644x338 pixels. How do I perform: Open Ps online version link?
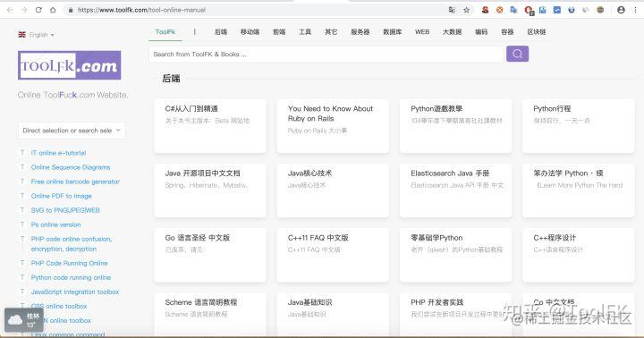tap(55, 224)
